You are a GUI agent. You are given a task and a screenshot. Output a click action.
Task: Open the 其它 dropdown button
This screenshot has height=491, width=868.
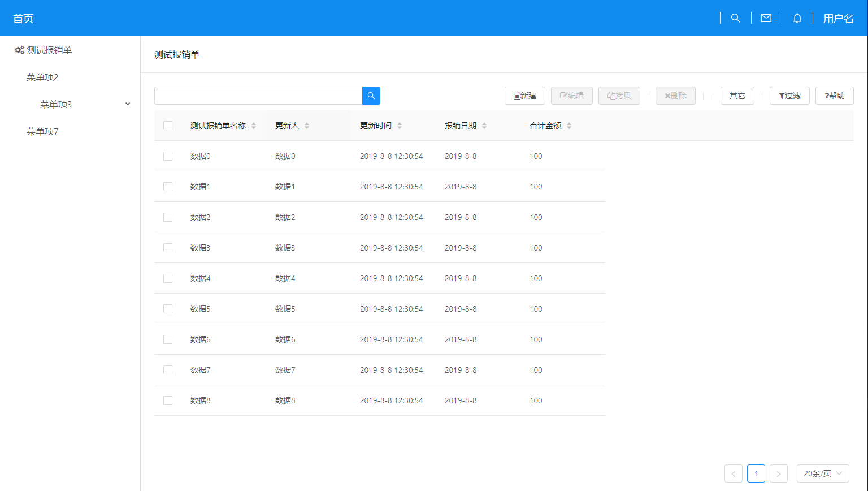point(737,96)
